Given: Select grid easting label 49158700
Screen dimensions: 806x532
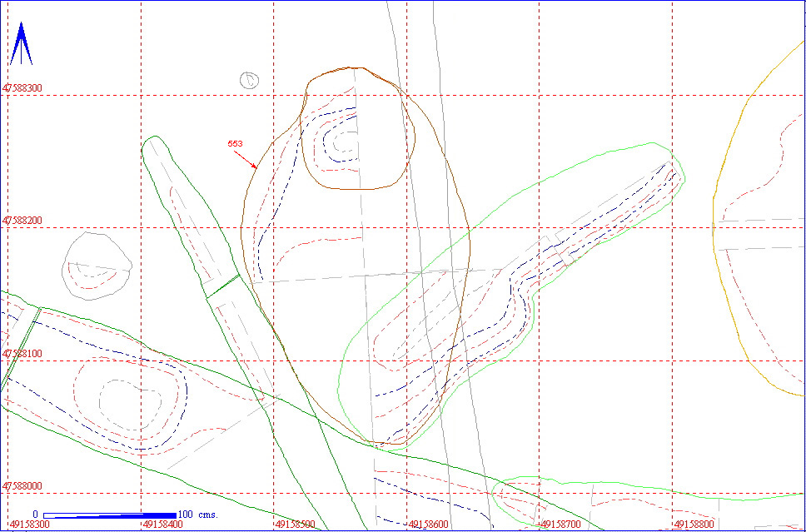Looking at the screenshot, I should click(561, 525).
